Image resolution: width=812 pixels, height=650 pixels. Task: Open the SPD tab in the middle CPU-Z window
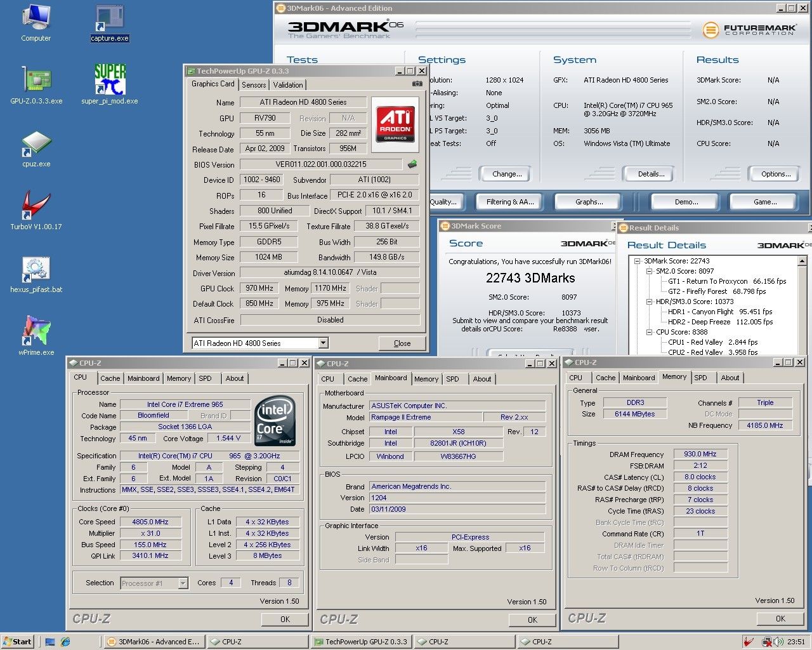pos(452,379)
